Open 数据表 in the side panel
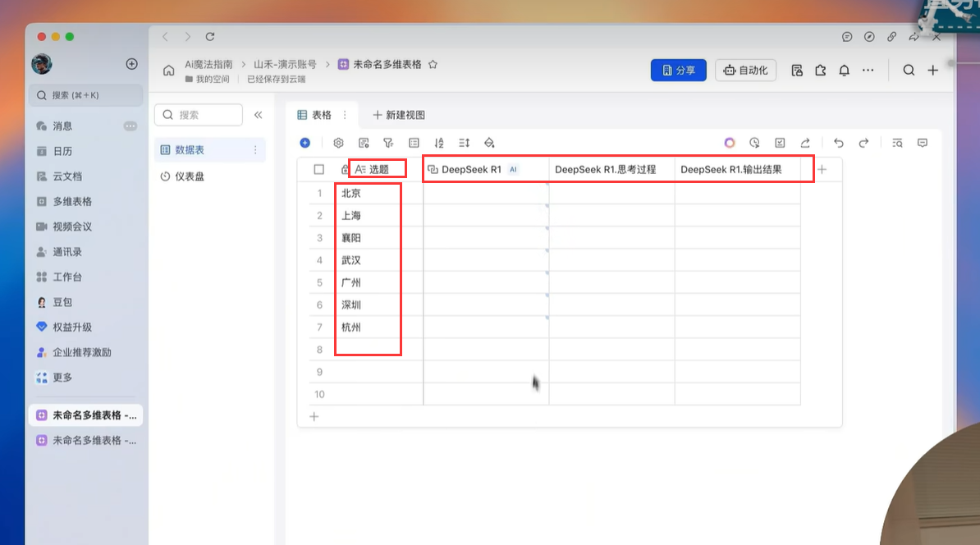This screenshot has width=980, height=545. tap(210, 150)
